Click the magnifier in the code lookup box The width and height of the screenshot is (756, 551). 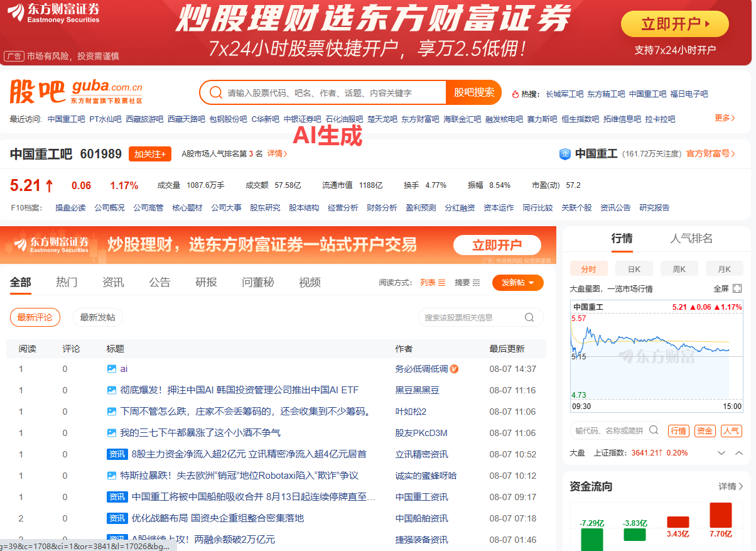pyautogui.click(x=654, y=430)
